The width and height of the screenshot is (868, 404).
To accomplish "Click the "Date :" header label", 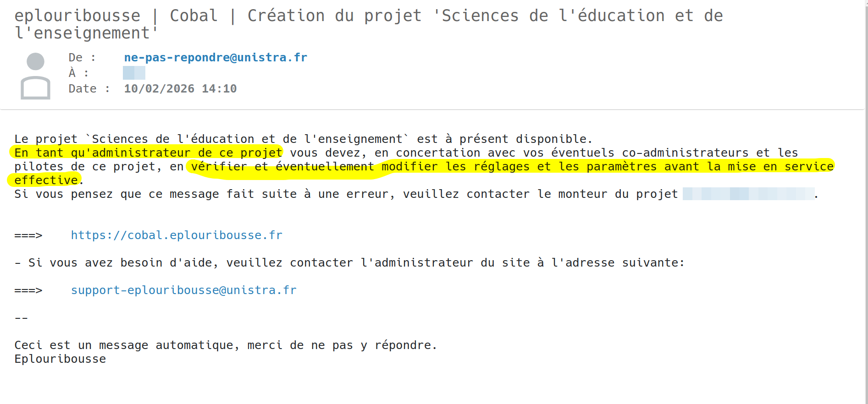I will tap(89, 89).
